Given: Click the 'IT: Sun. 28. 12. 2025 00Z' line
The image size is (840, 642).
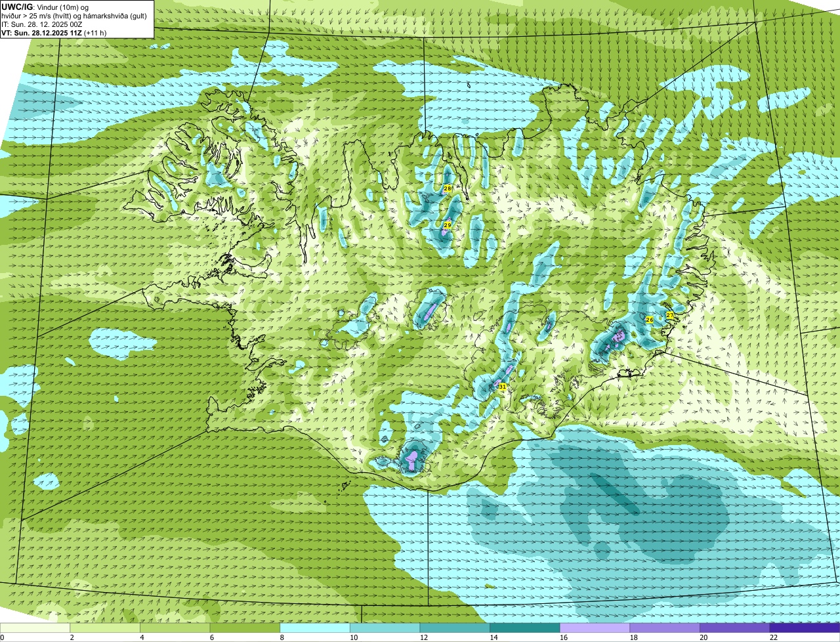Looking at the screenshot, I should (x=42, y=24).
